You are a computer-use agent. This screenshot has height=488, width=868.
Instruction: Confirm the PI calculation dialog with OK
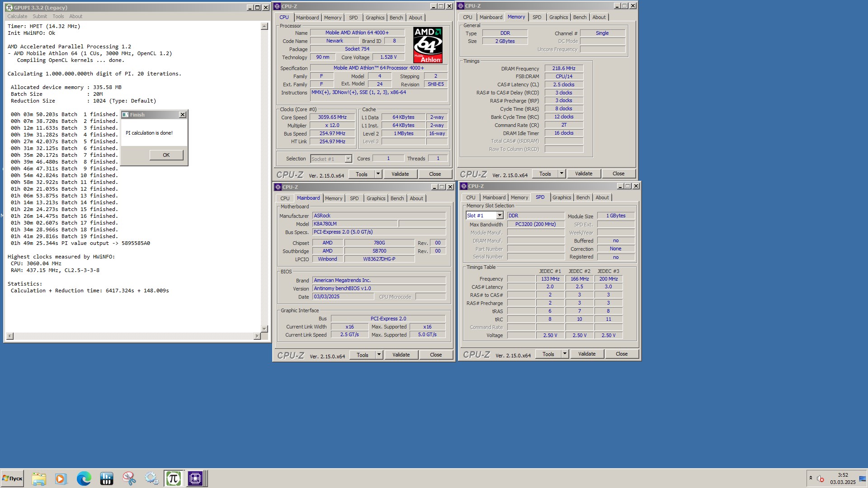[166, 155]
